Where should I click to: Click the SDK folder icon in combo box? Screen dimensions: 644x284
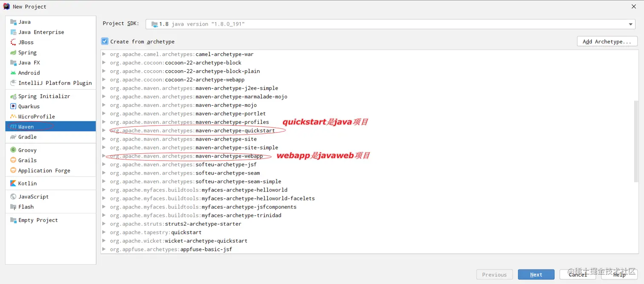point(155,24)
